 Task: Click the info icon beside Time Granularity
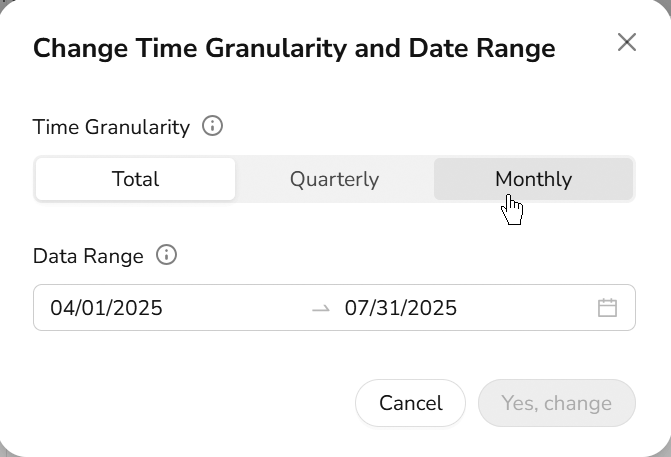point(212,126)
